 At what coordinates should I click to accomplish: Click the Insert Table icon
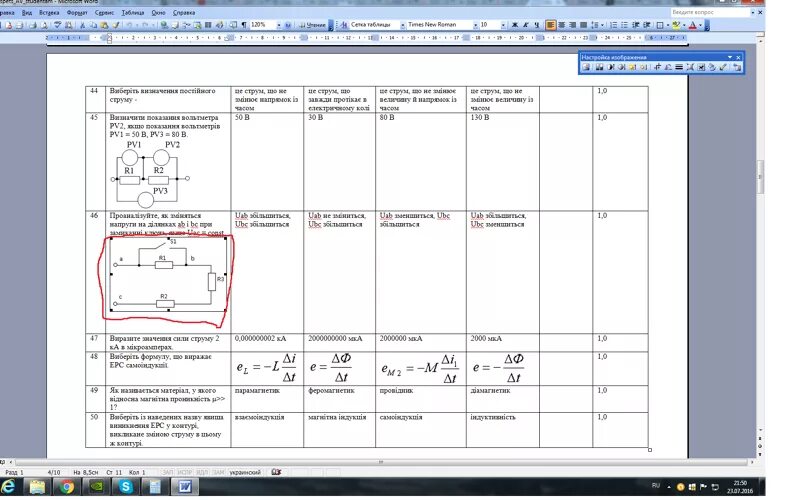point(187,24)
